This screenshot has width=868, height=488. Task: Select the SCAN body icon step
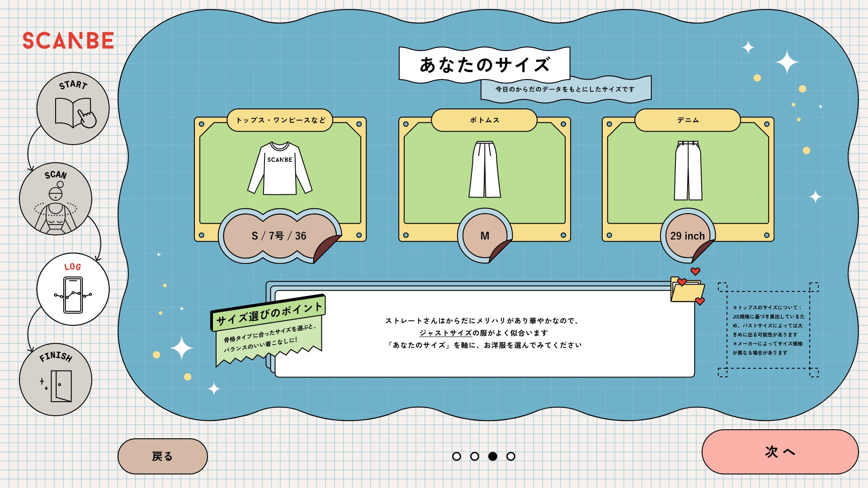coord(56,199)
